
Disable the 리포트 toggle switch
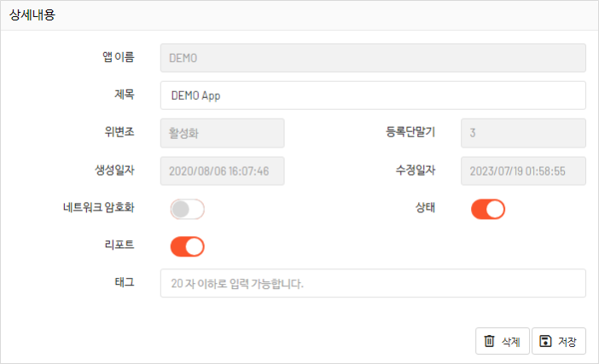click(x=187, y=246)
